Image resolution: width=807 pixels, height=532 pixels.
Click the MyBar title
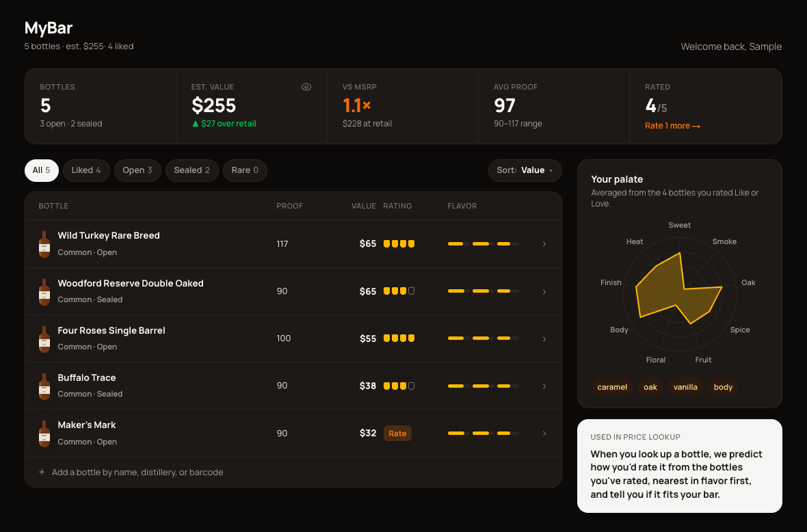click(x=49, y=28)
